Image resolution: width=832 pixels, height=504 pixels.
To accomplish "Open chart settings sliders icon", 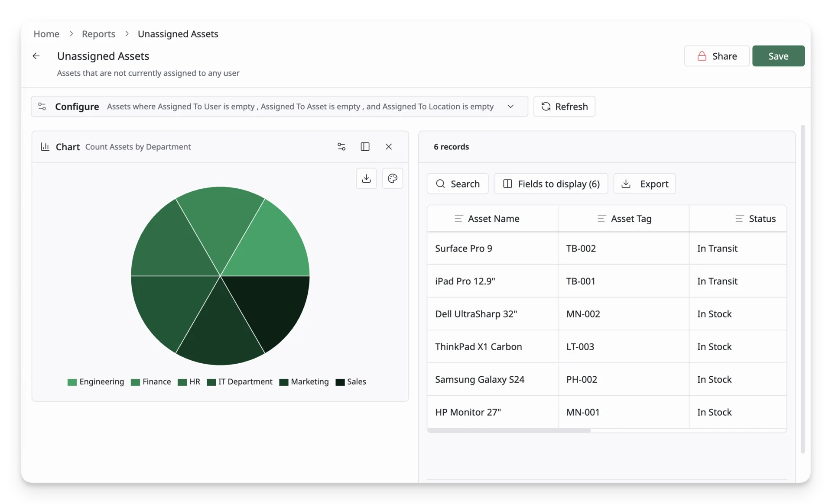I will 341,147.
